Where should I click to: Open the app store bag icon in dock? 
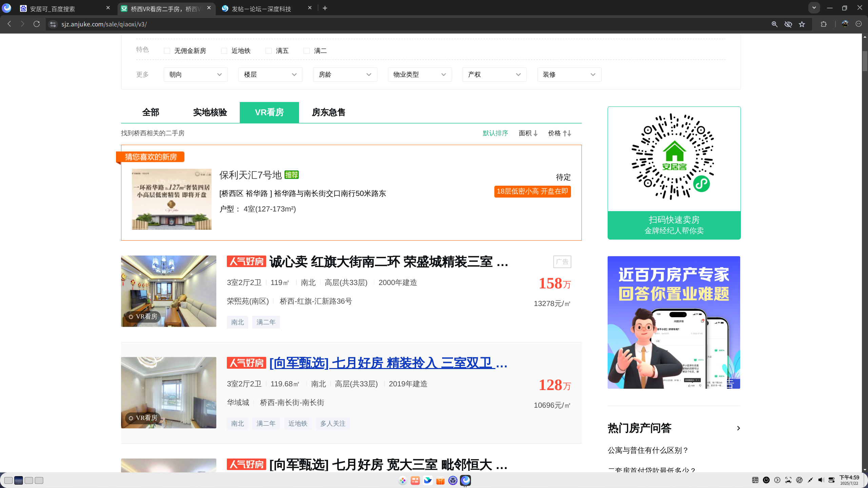(x=440, y=481)
